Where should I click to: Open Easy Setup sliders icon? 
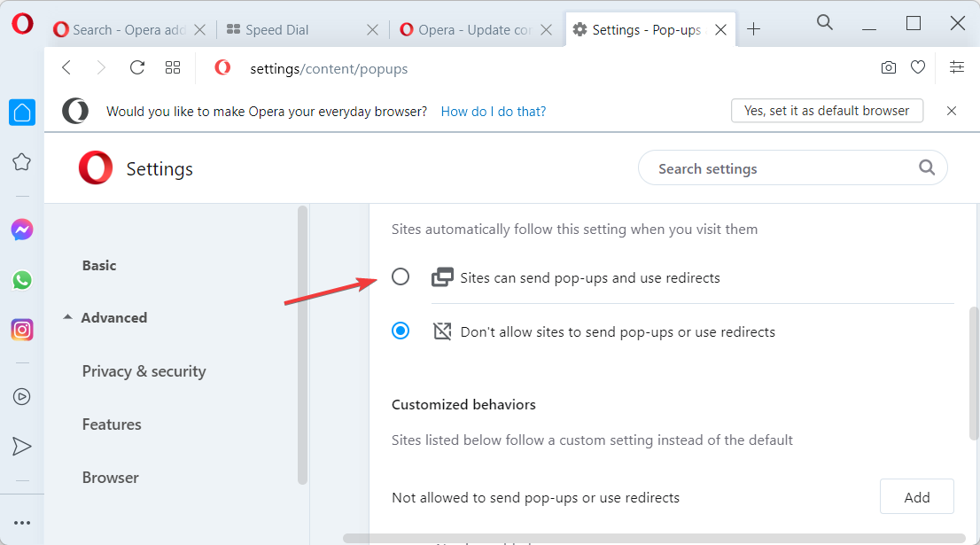[x=957, y=66]
